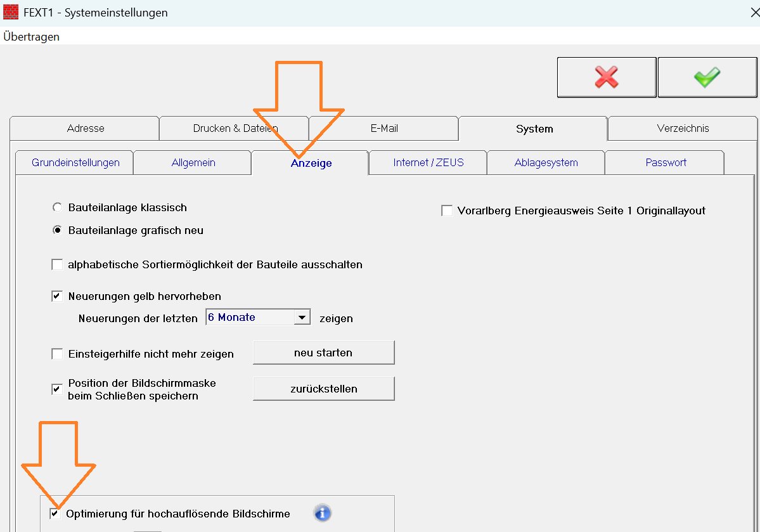Select Bauteilanlage klassisch option
The height and width of the screenshot is (532, 760).
pos(57,207)
